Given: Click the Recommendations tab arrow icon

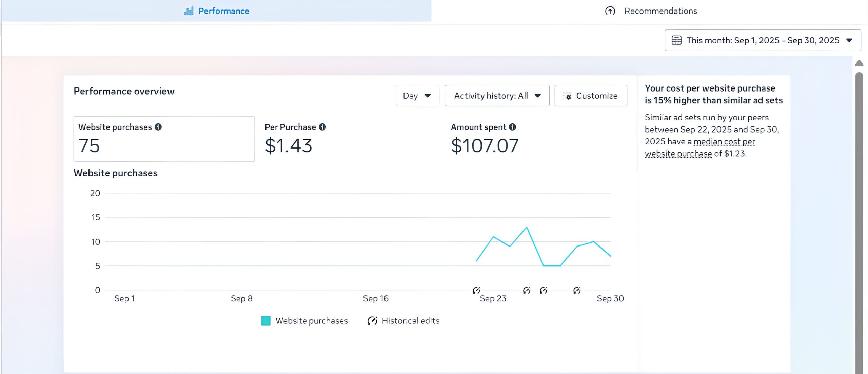Looking at the screenshot, I should tap(610, 11).
